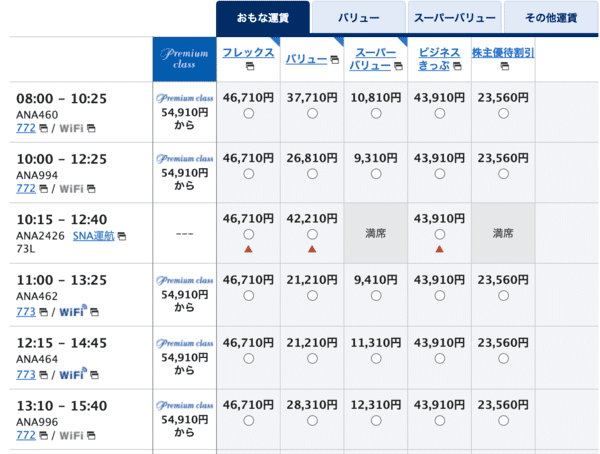Image resolution: width=600 pixels, height=454 pixels.
Task: Open popup icon under 株主優待割引 header
Action: pyautogui.click(x=504, y=66)
